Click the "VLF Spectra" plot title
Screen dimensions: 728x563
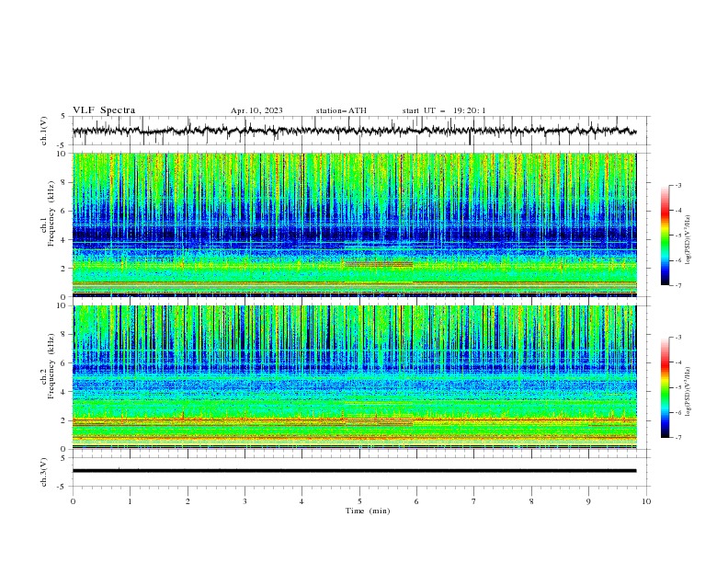coord(104,110)
